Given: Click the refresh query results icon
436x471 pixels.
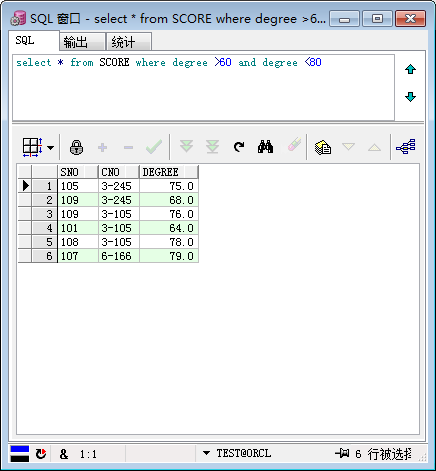Looking at the screenshot, I should click(x=239, y=147).
